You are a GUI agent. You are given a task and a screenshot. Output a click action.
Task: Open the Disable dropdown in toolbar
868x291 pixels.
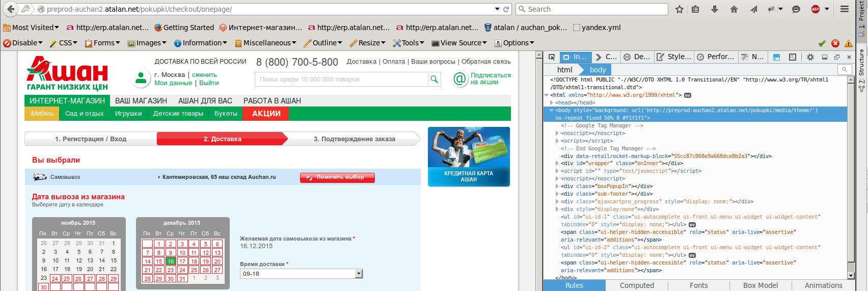click(x=23, y=43)
